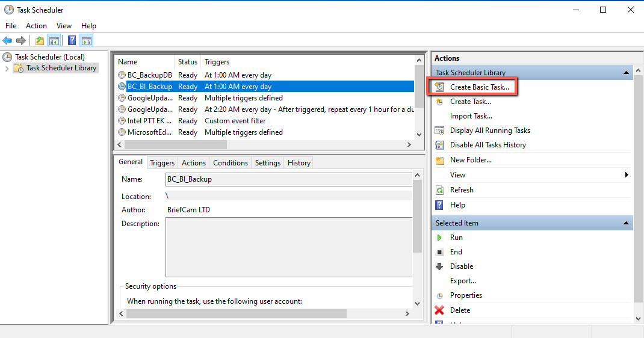Click the MicrosoftEd... task clock icon
The image size is (644, 338).
click(122, 132)
